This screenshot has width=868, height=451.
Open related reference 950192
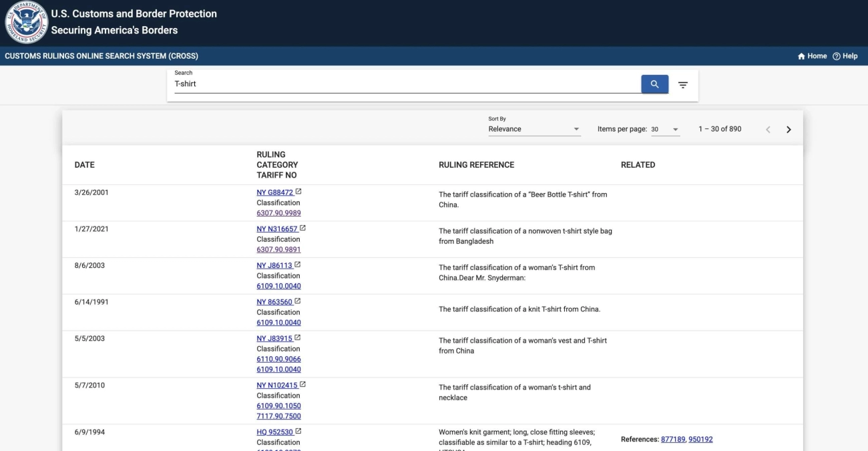(x=700, y=439)
